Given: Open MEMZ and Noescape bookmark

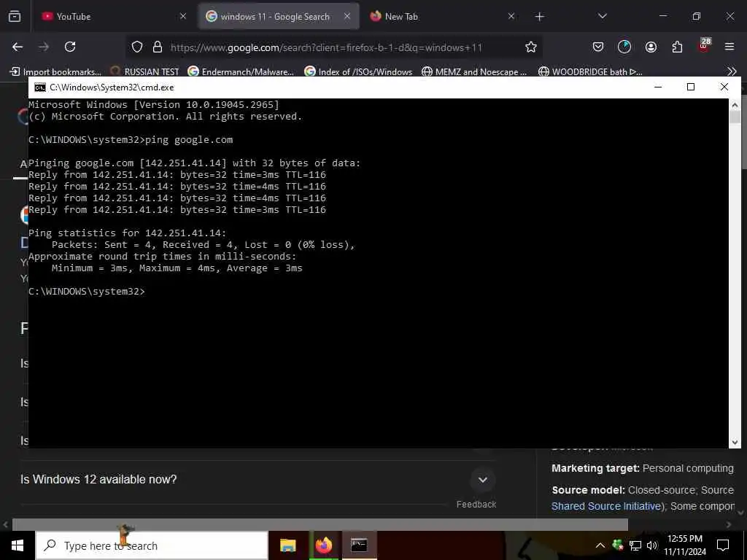Looking at the screenshot, I should [474, 71].
